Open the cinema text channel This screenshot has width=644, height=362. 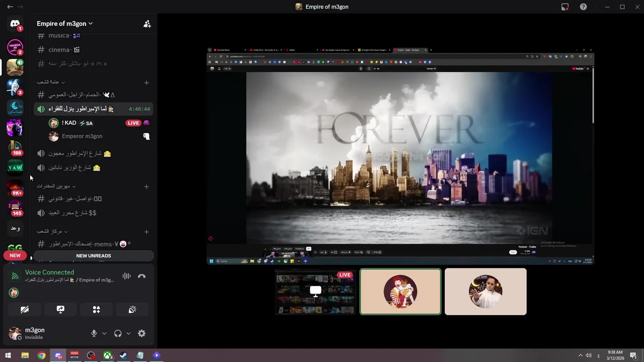[93, 50]
